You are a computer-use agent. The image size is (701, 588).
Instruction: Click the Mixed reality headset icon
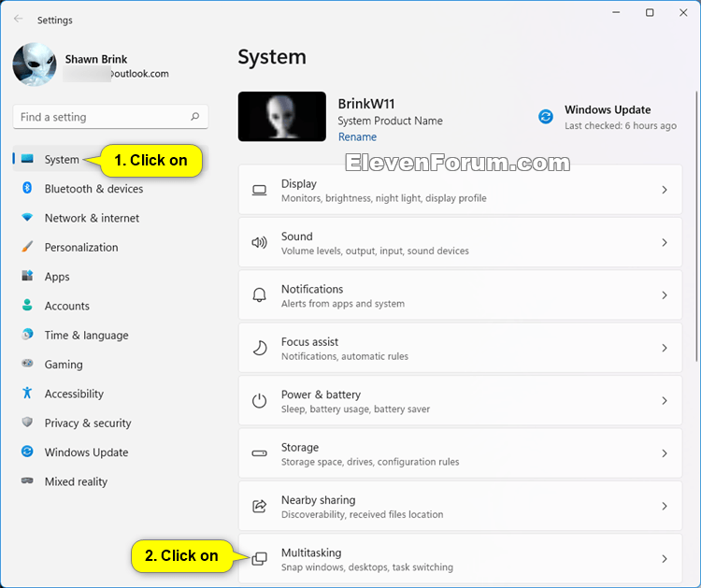click(27, 480)
